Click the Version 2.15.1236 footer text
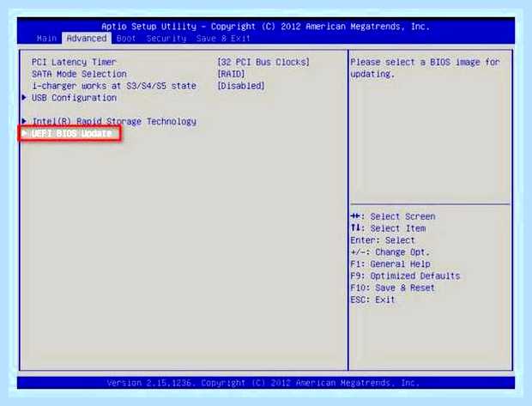This screenshot has width=532, height=406. (x=263, y=383)
